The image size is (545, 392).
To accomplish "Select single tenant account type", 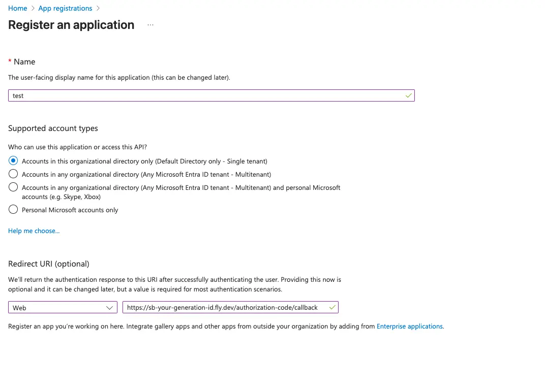I will tap(14, 161).
